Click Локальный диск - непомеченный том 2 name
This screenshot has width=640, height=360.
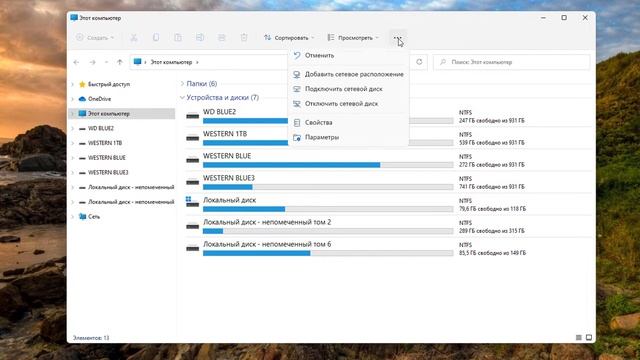(267, 222)
